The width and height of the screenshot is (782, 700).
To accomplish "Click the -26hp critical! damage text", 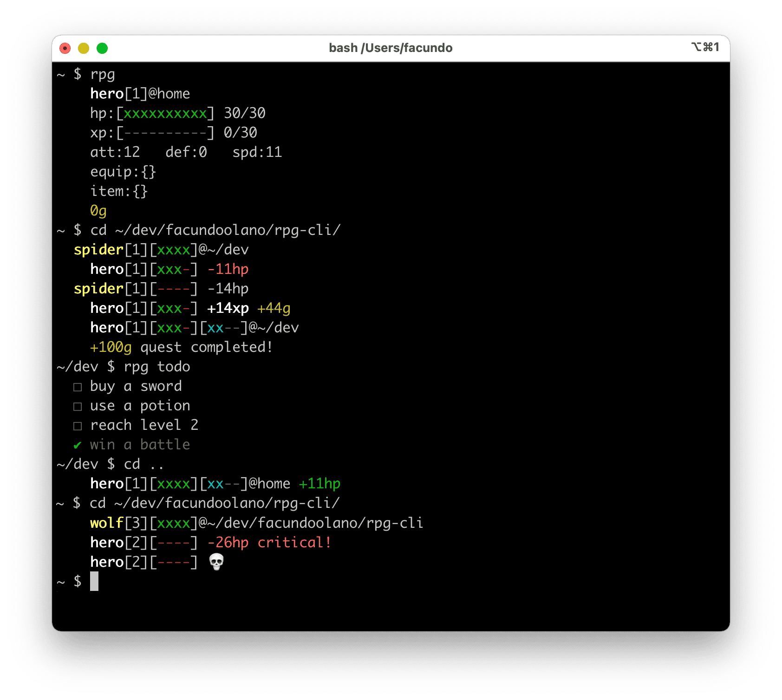I will (x=269, y=542).
